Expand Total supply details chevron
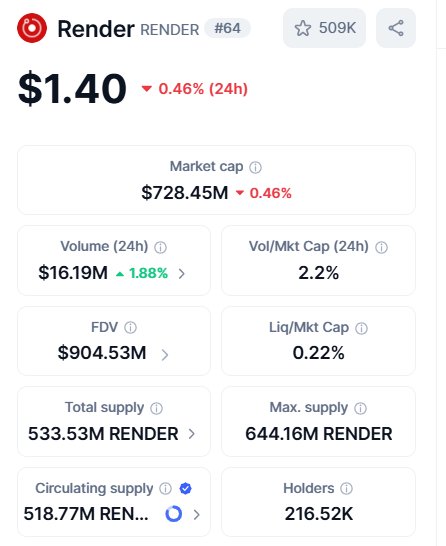 191,434
